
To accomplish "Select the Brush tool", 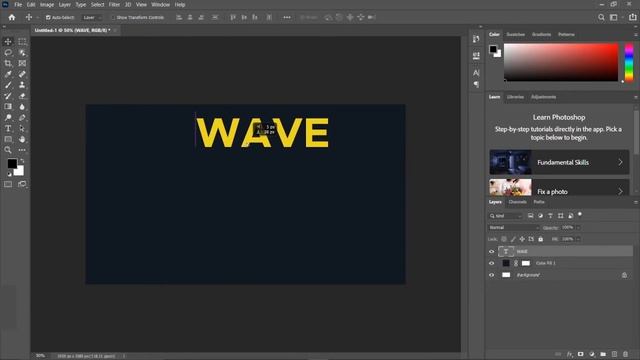I will [x=8, y=85].
